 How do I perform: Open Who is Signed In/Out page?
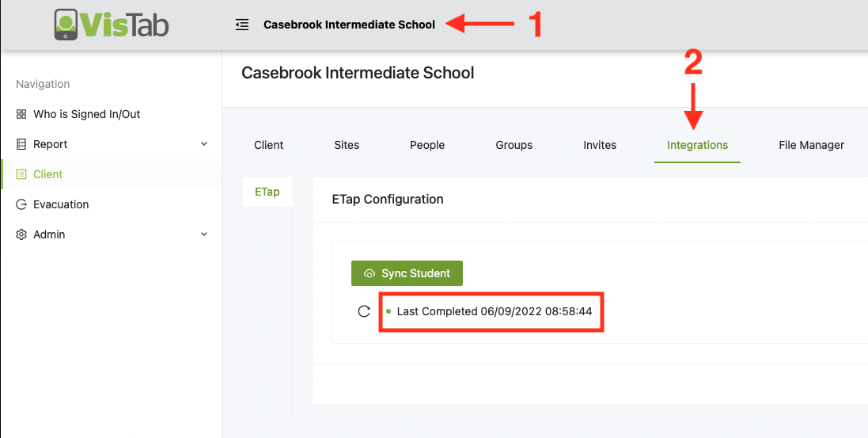tap(87, 114)
